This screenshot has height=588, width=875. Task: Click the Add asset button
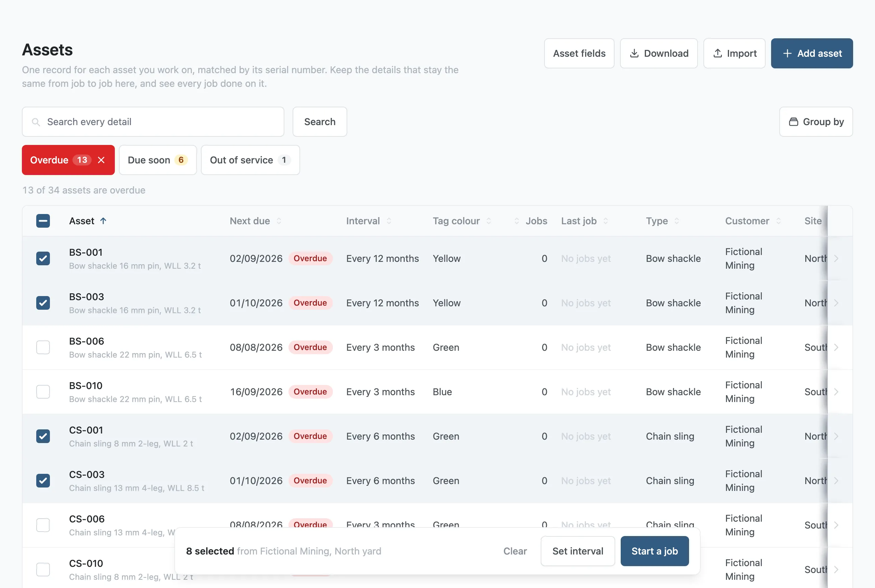tap(812, 53)
